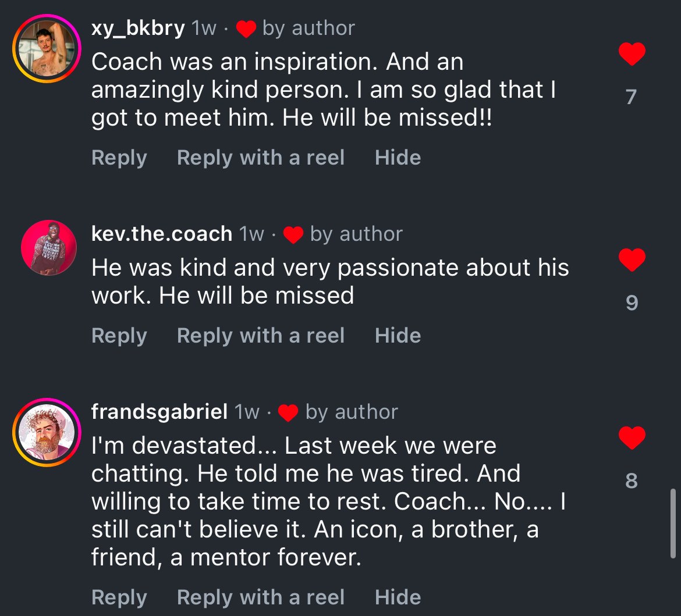Image resolution: width=681 pixels, height=616 pixels.
Task: Click the comments scrollbar handle
Action: [x=673, y=523]
